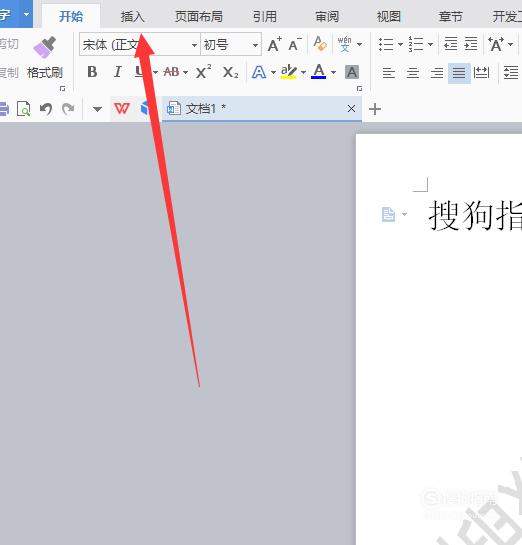Open font color dropdown arrow
Screen dimensions: 522x545
click(333, 73)
